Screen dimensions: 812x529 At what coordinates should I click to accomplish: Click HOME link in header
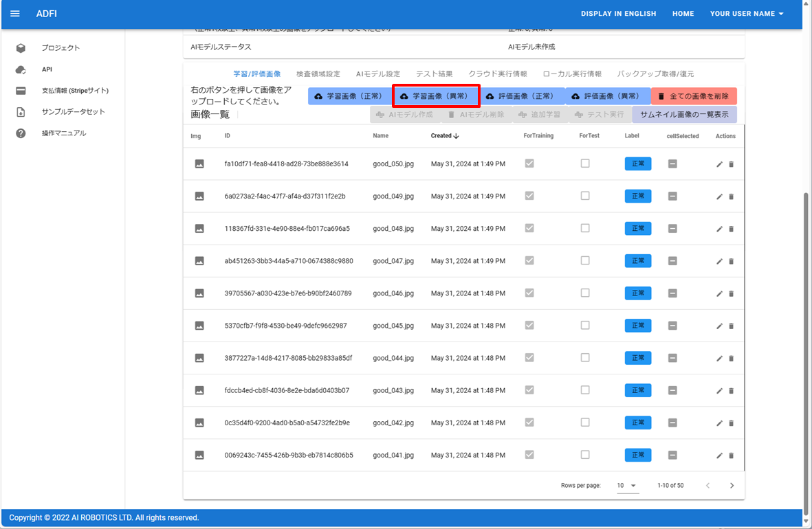[x=683, y=14]
